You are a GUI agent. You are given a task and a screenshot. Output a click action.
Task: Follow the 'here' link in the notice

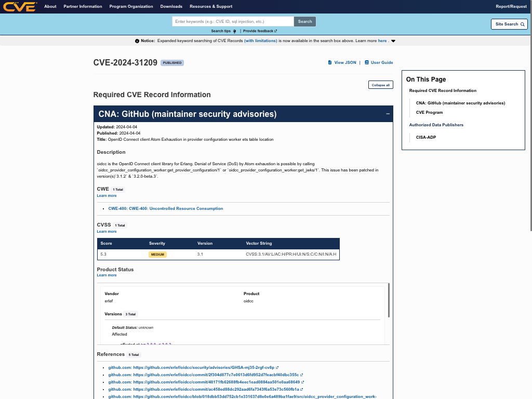[382, 41]
